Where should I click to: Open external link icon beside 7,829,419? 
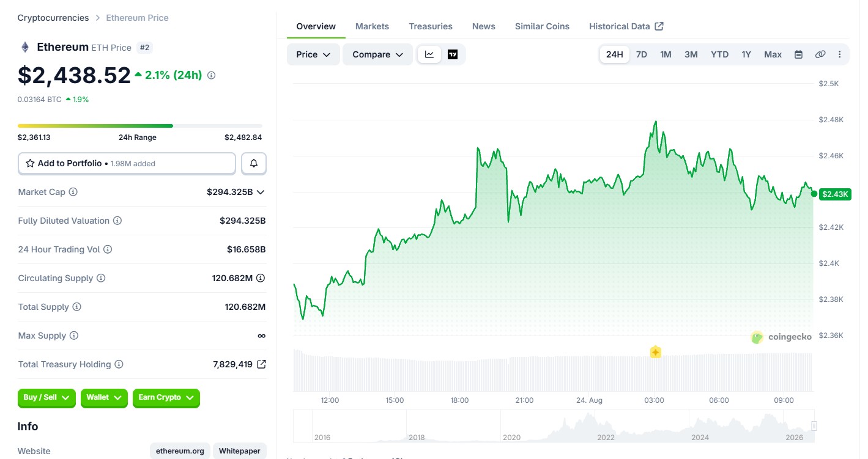261,364
